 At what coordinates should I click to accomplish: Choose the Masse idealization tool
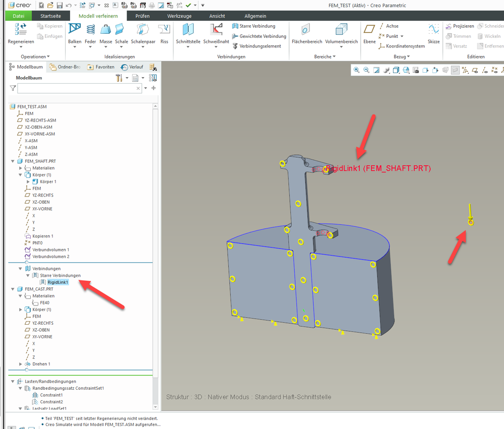pos(105,30)
